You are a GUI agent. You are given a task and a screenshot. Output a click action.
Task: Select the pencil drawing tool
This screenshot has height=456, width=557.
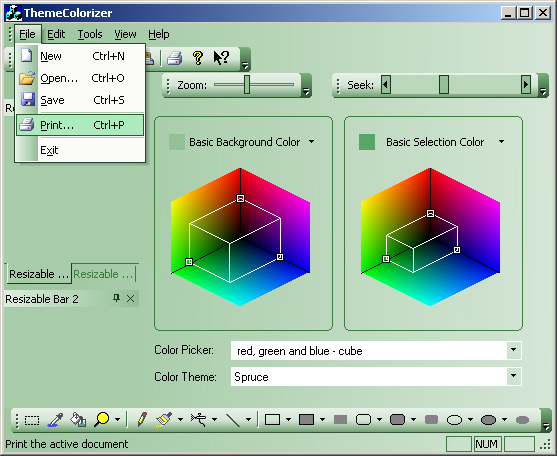(x=142, y=419)
